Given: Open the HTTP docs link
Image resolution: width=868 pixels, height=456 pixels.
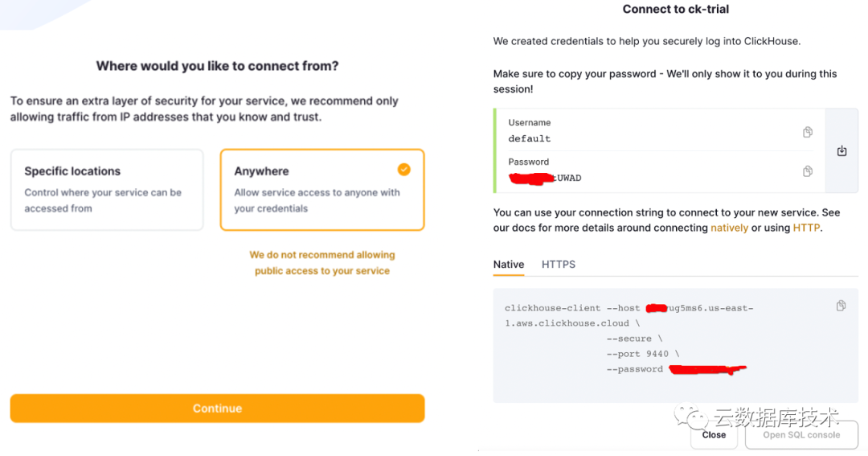Looking at the screenshot, I should tap(806, 228).
